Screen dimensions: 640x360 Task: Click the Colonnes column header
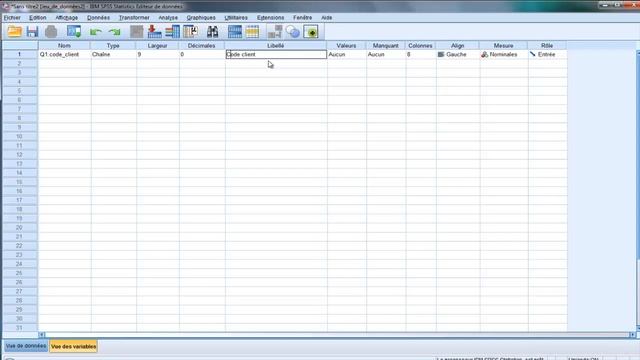tap(420, 45)
